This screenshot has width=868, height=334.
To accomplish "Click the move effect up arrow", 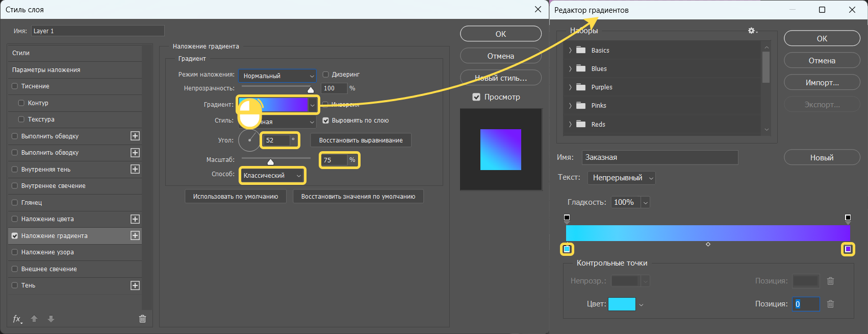I will (x=34, y=319).
